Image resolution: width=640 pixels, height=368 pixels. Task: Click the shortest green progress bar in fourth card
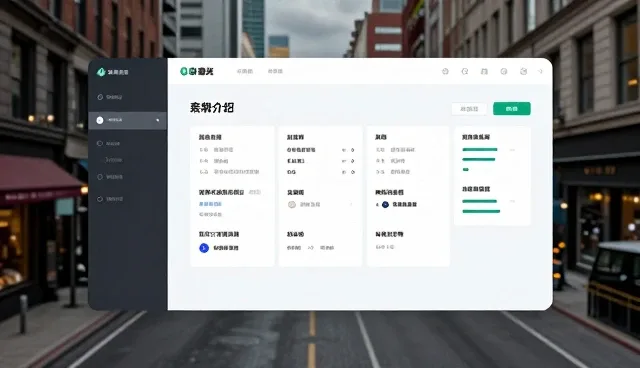click(466, 169)
